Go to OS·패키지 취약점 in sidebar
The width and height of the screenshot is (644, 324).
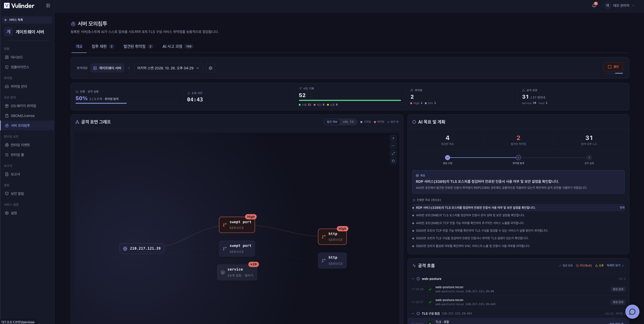tap(27, 106)
